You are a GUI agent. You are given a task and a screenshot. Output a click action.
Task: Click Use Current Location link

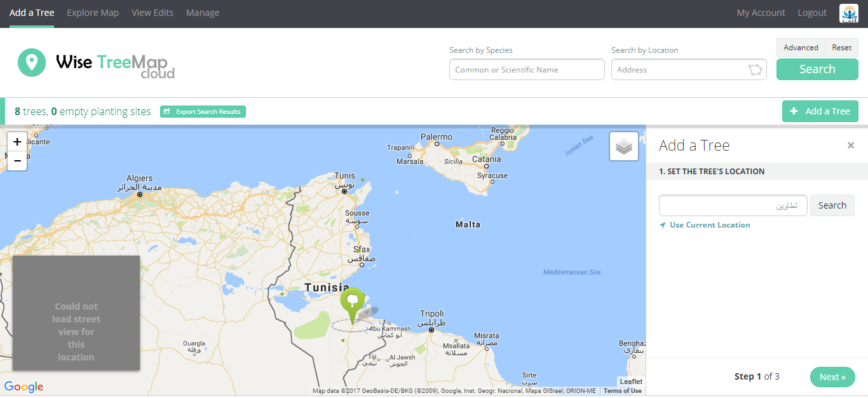705,225
